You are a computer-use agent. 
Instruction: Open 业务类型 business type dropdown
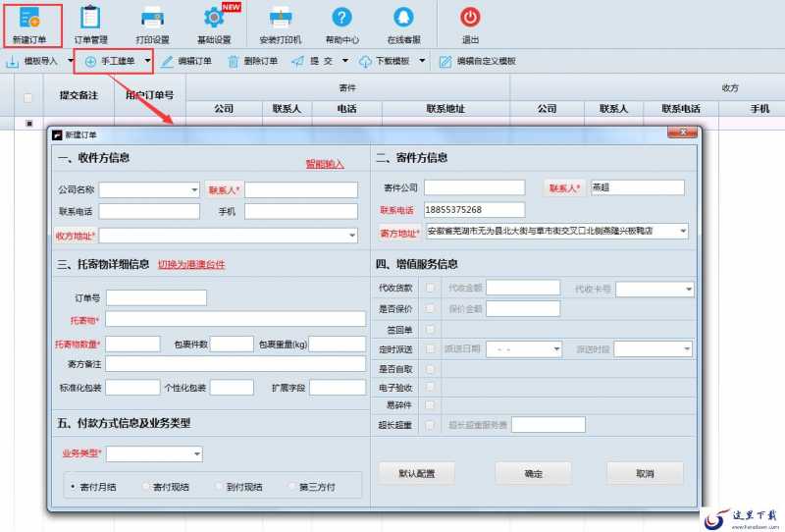(197, 453)
